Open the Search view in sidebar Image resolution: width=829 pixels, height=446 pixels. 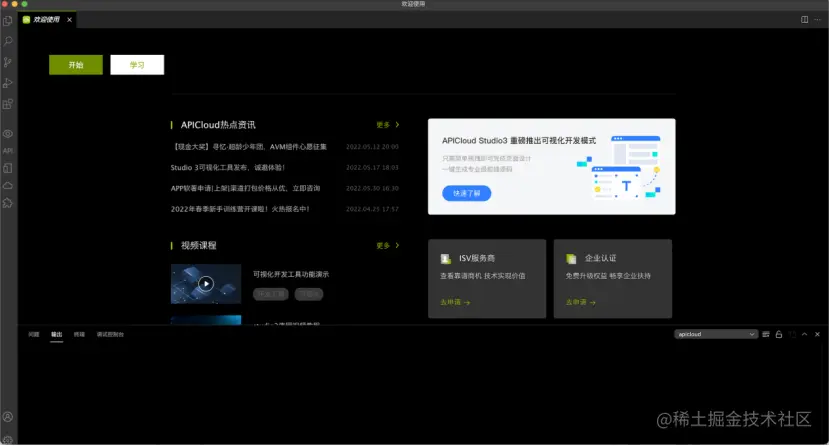[8, 41]
